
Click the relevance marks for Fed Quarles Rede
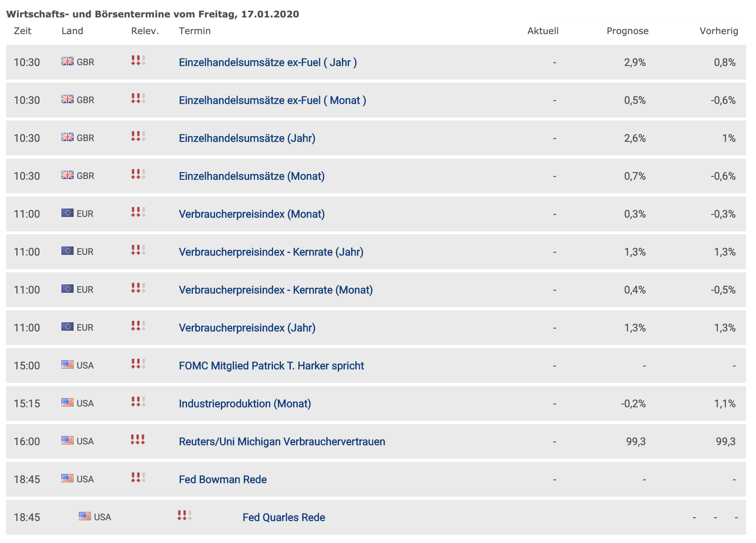pyautogui.click(x=185, y=515)
